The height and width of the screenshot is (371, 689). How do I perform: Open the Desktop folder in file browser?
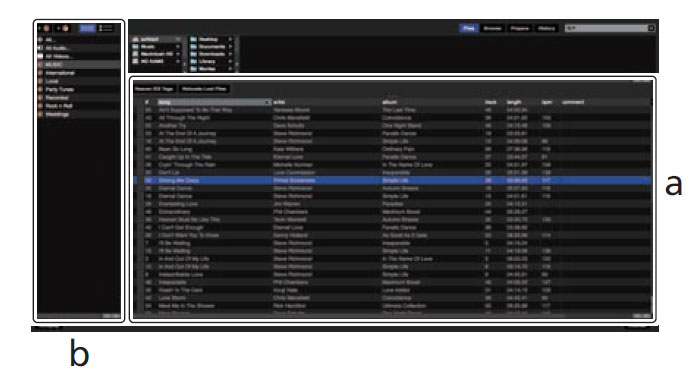208,40
